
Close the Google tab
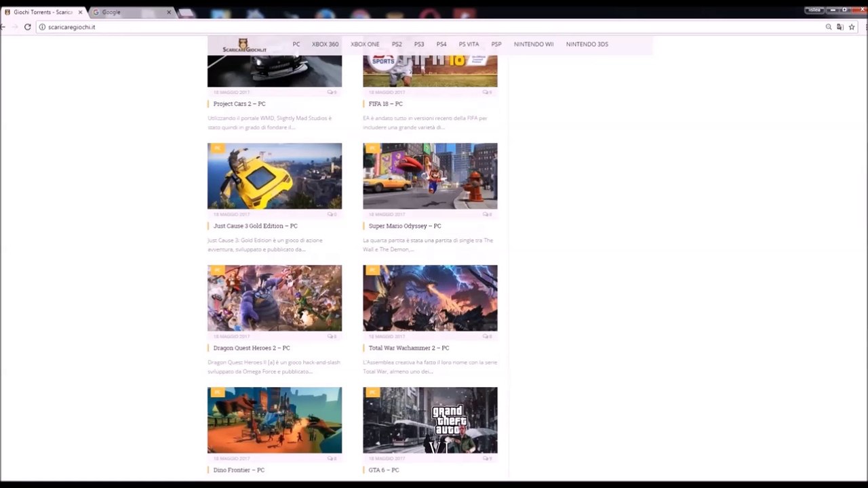coord(169,12)
